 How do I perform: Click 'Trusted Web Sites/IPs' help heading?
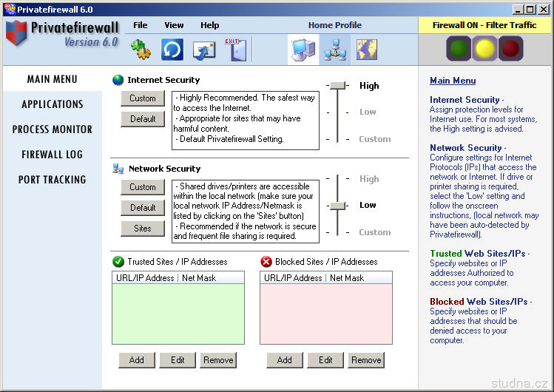[477, 254]
